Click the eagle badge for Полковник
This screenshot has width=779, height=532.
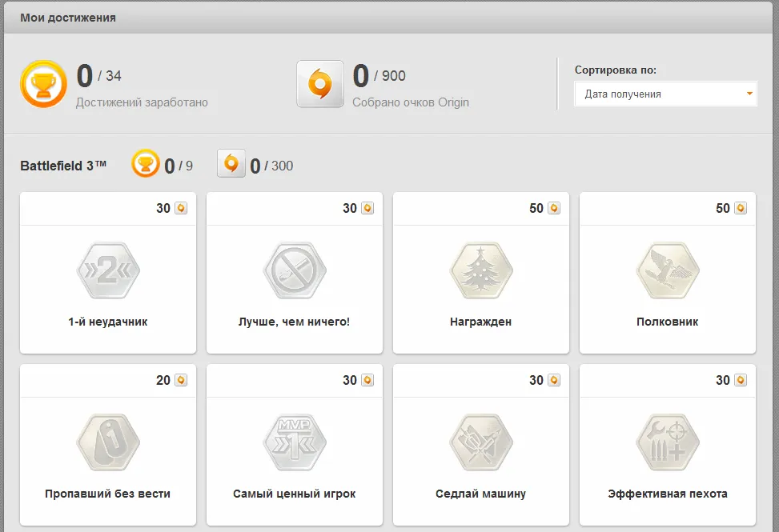(x=668, y=270)
